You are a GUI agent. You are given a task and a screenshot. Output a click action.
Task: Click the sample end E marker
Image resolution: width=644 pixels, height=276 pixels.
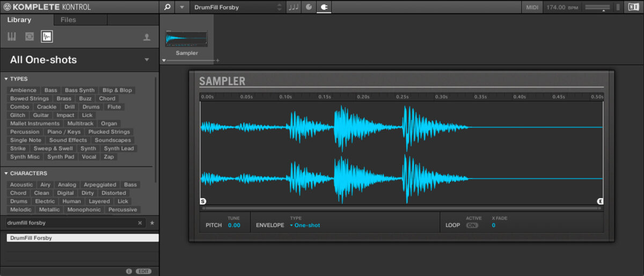[600, 201]
